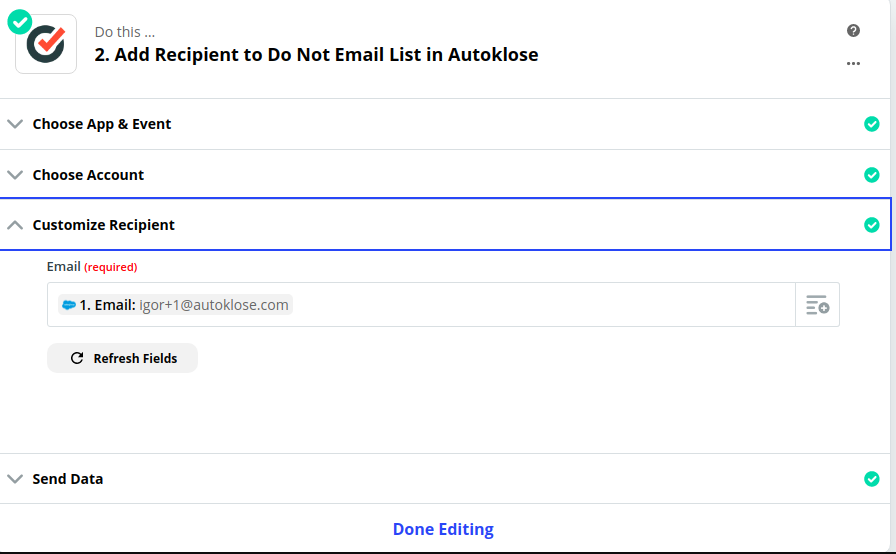Expand the Choose App & Event chevron

click(15, 124)
